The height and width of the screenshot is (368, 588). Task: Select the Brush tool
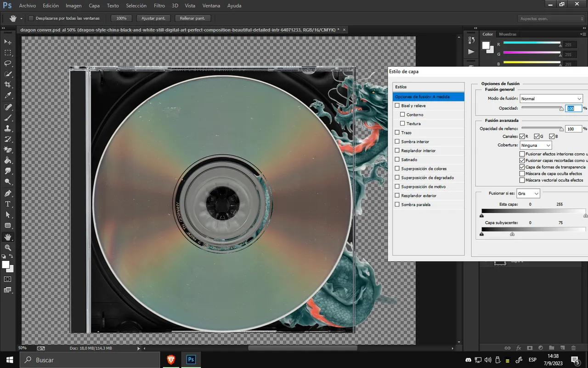[x=8, y=118]
